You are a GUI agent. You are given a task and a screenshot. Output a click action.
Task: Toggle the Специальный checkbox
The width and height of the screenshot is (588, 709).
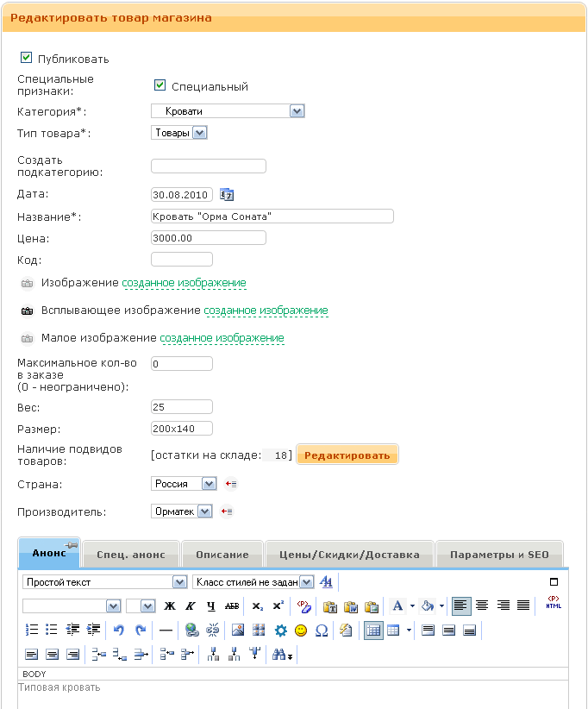pos(160,85)
